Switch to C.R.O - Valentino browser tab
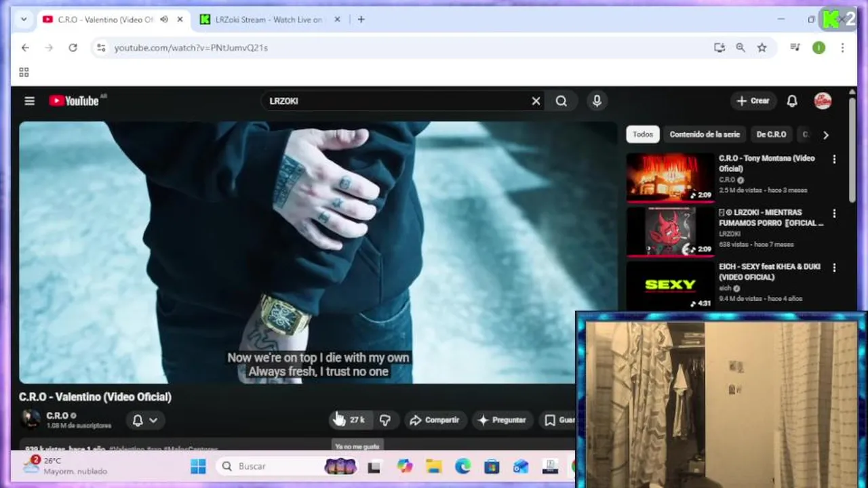 point(105,20)
